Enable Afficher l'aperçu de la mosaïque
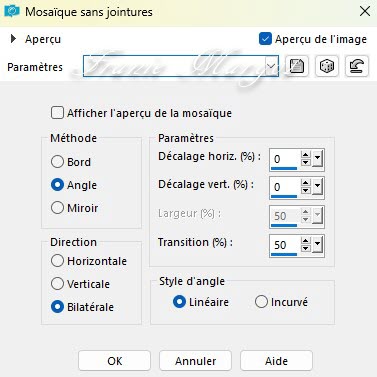 57,113
